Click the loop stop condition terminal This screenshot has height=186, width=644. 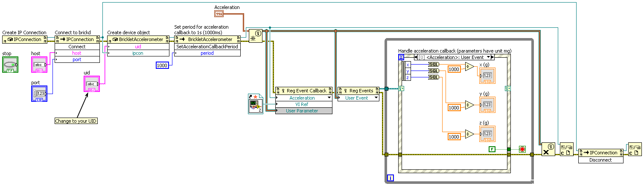[x=522, y=149]
